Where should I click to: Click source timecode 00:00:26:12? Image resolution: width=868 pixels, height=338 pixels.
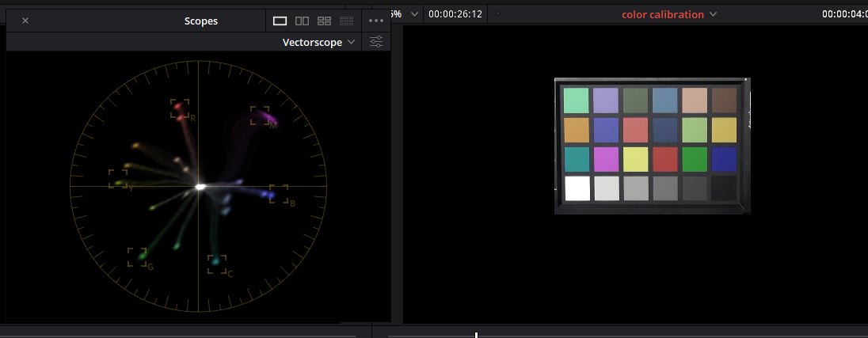(x=455, y=14)
